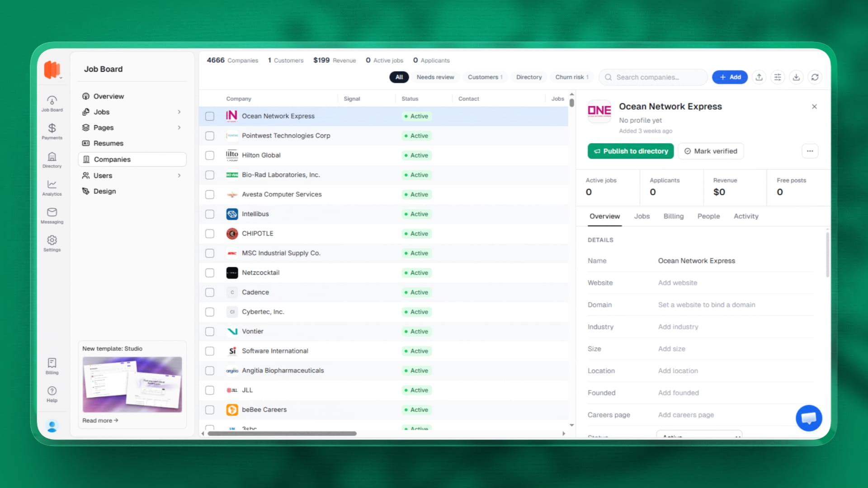
Task: Open Payments in the left rail
Action: tap(52, 131)
